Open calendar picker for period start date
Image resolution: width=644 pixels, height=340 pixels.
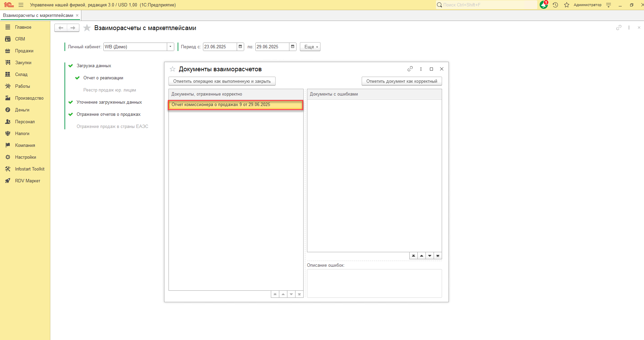(x=240, y=47)
